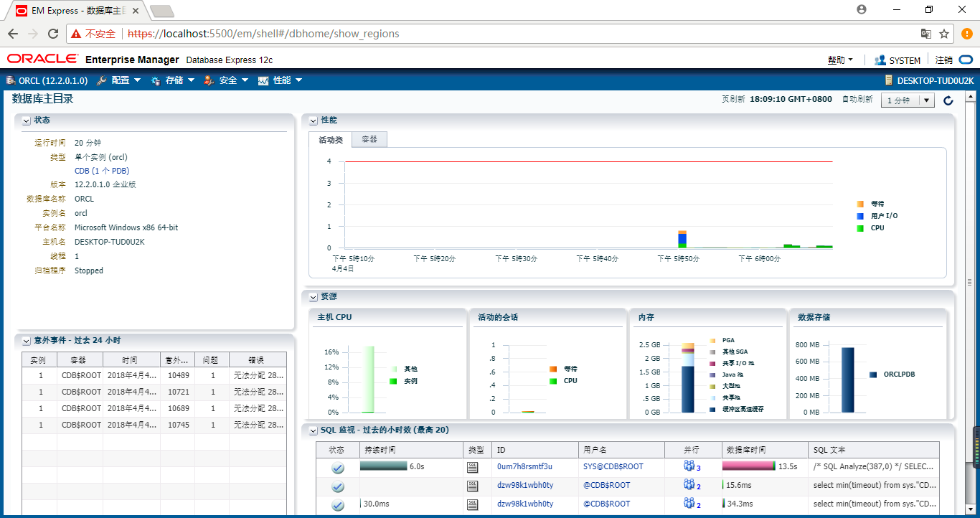Screen dimensions: 980x518
Task: Open a new browser tab
Action: (x=162, y=11)
